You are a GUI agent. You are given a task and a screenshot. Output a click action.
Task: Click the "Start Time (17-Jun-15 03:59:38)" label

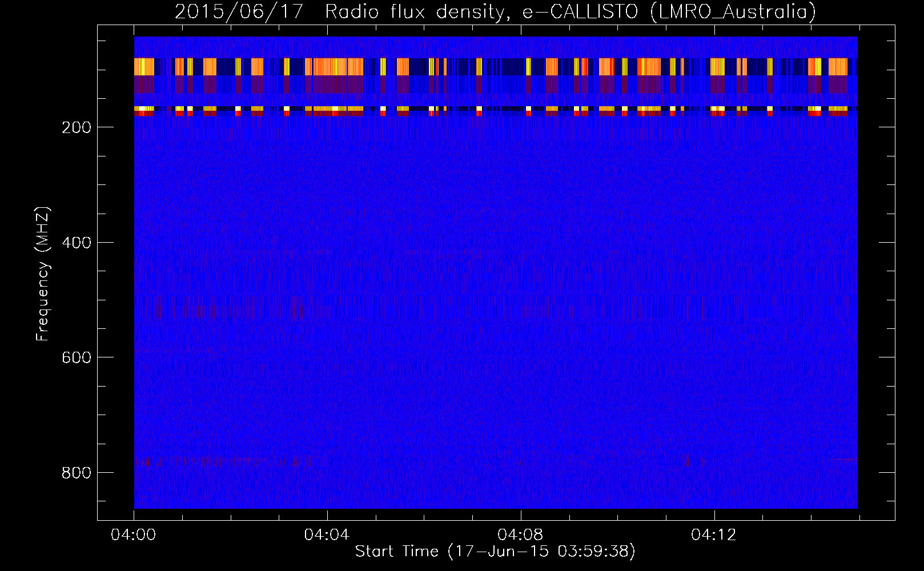(495, 552)
